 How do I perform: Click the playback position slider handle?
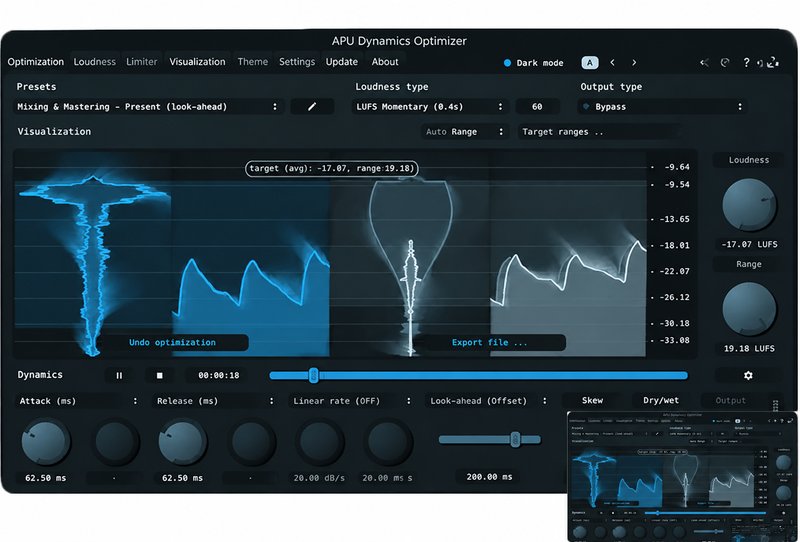coord(314,376)
